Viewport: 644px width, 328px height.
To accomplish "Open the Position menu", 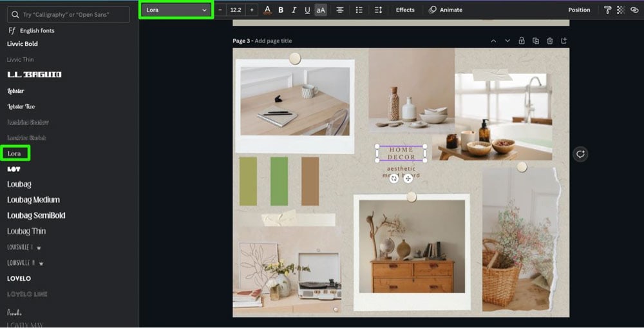I will (578, 10).
